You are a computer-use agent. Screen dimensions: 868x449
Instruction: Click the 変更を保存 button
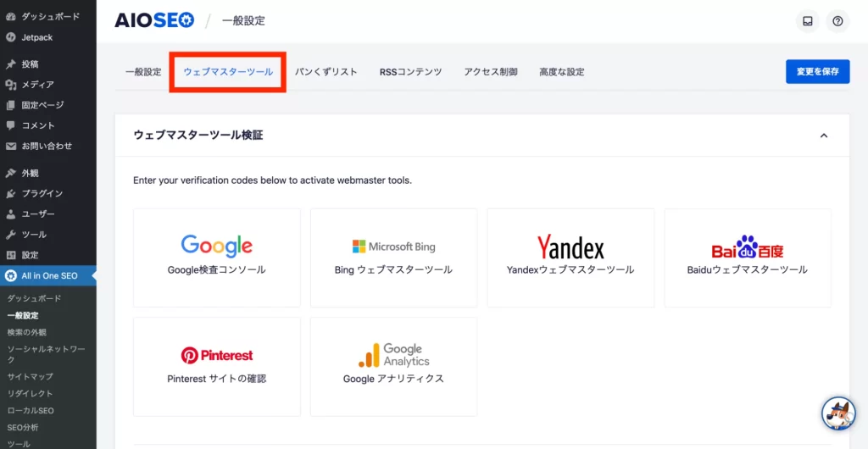(x=817, y=72)
